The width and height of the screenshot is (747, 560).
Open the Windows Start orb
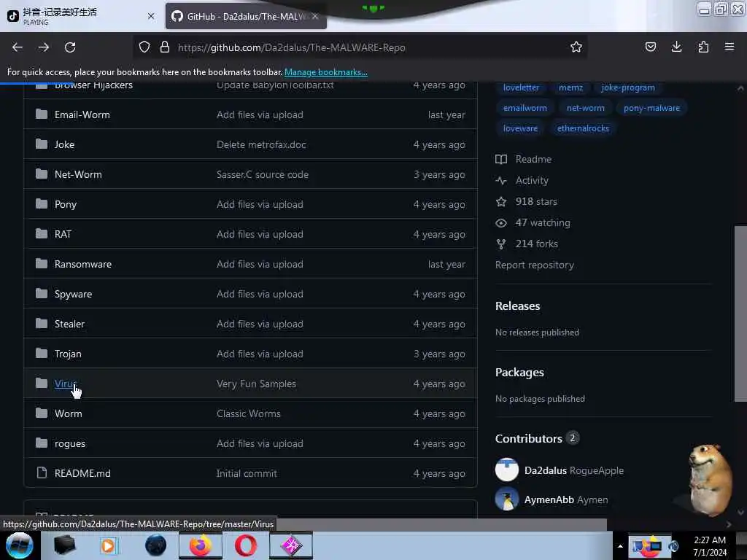tap(20, 545)
